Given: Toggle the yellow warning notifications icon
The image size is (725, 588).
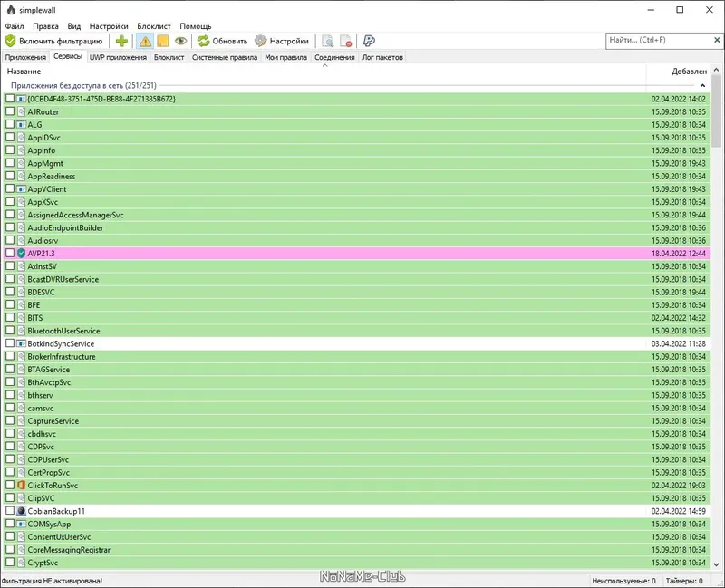Looking at the screenshot, I should [x=145, y=41].
